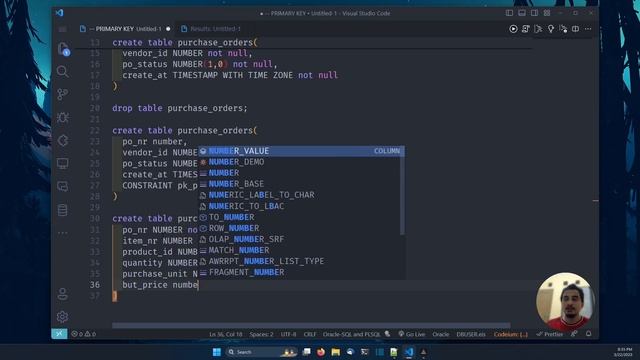Select NUMBER_DEMO suggestion

point(299,162)
